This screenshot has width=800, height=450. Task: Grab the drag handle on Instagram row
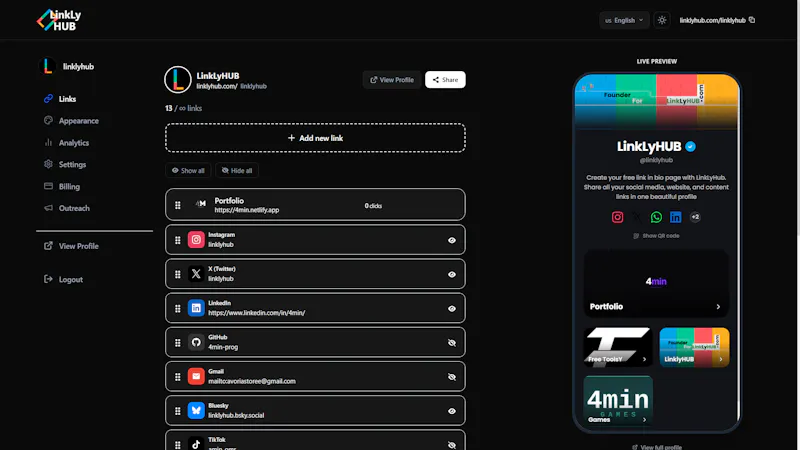click(178, 240)
